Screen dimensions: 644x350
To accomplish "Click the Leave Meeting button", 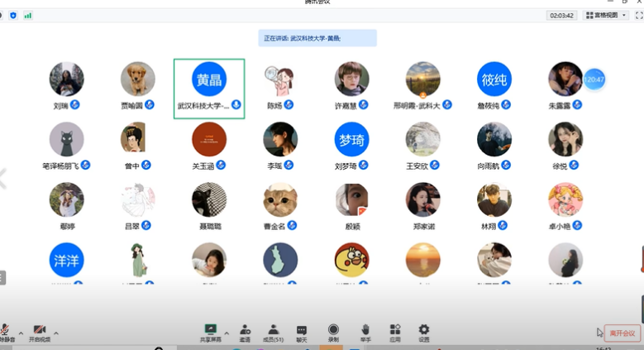I will 622,333.
